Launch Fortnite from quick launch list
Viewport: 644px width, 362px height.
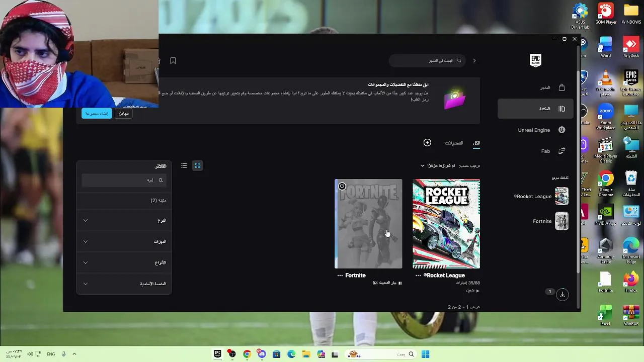coord(550,221)
